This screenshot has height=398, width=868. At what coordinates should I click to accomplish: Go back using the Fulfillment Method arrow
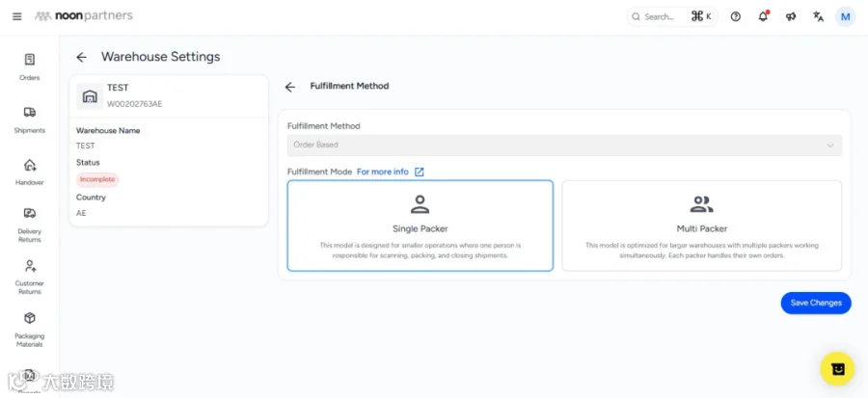pyautogui.click(x=290, y=87)
